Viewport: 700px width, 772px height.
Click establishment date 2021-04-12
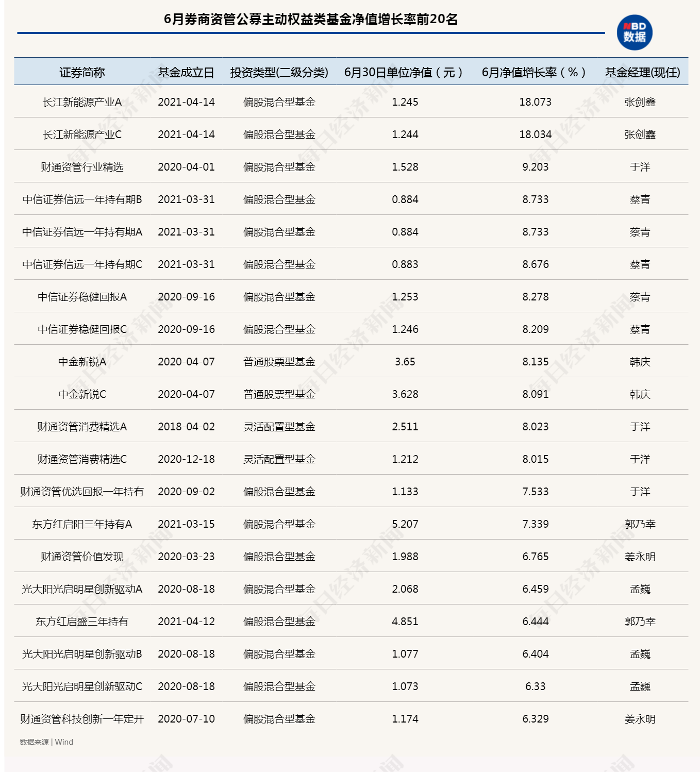186,622
